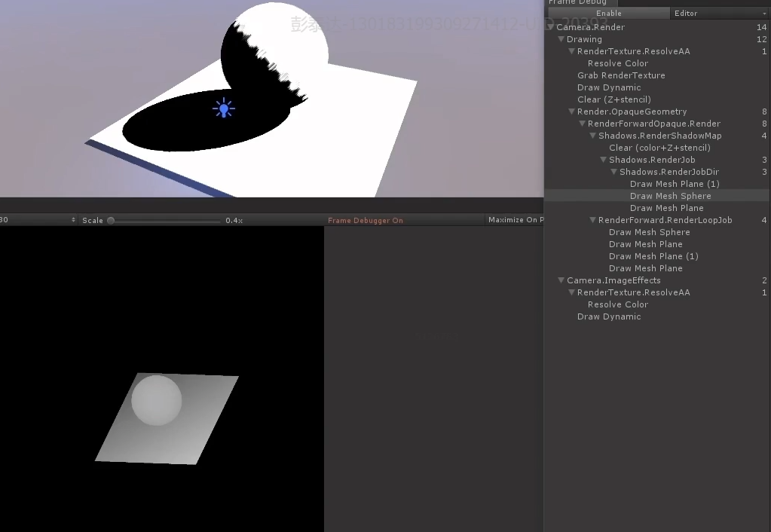Collapse the RenderForward.RenderLoopJob node arrow
This screenshot has height=532, width=771.
coord(592,220)
